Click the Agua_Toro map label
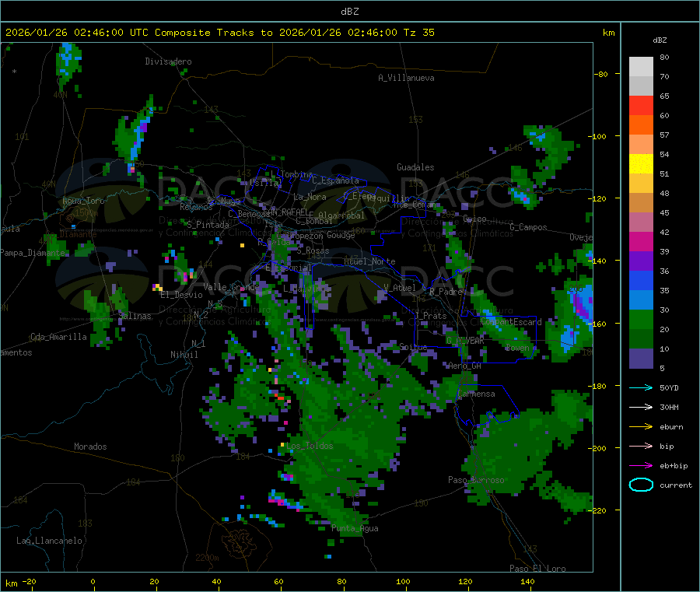The image size is (700, 592). [x=83, y=201]
